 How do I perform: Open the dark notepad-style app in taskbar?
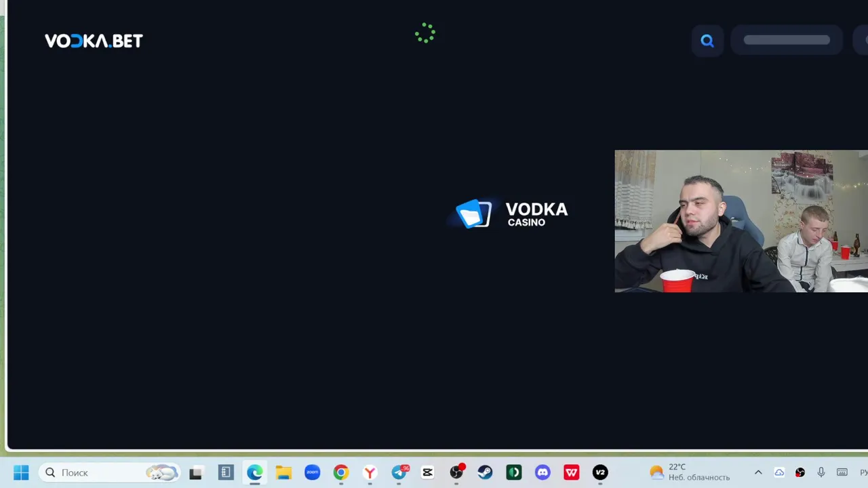point(226,472)
